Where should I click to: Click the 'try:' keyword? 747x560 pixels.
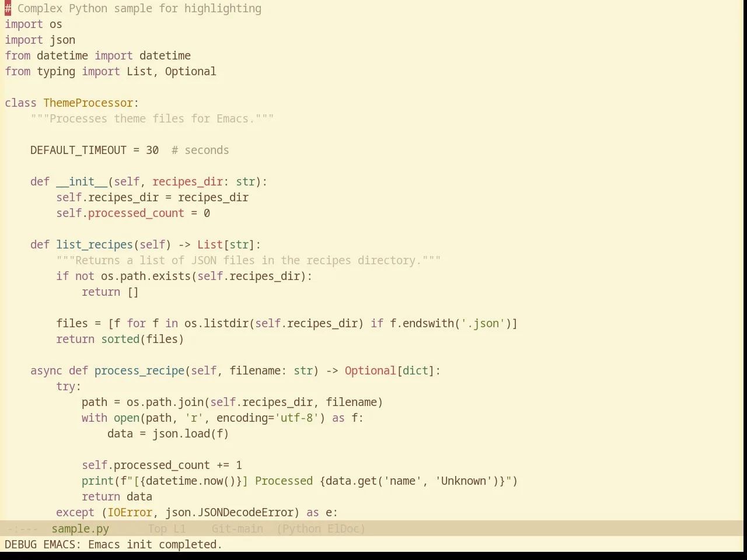click(69, 386)
